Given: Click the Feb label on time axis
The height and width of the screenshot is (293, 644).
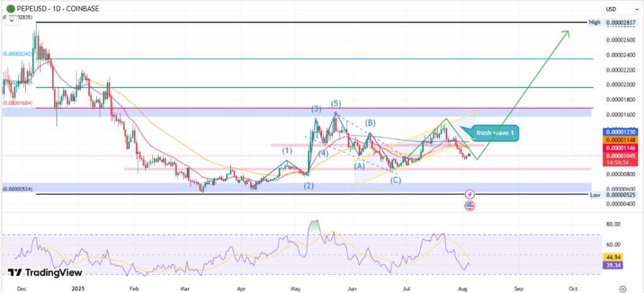Looking at the screenshot, I should tap(135, 289).
